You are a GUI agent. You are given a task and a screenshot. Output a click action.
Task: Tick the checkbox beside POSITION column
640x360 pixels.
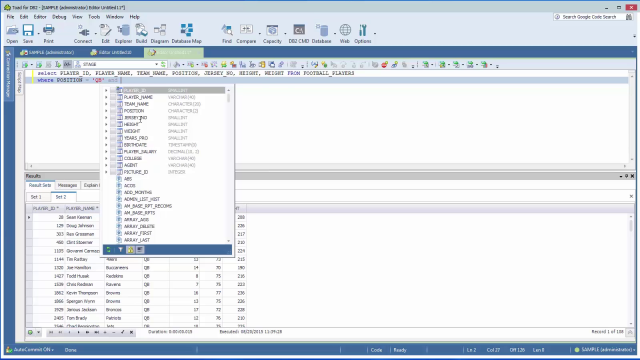(x=113, y=111)
